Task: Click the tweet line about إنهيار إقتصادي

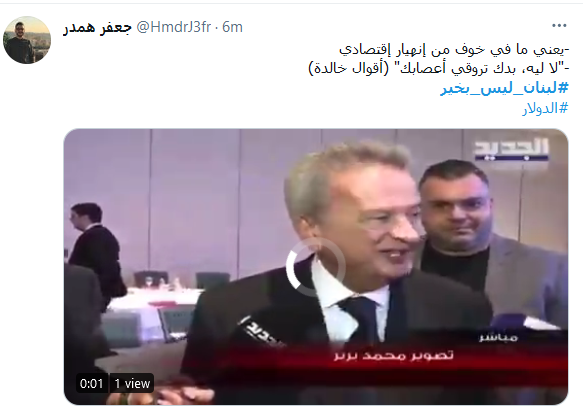Action: click(454, 49)
